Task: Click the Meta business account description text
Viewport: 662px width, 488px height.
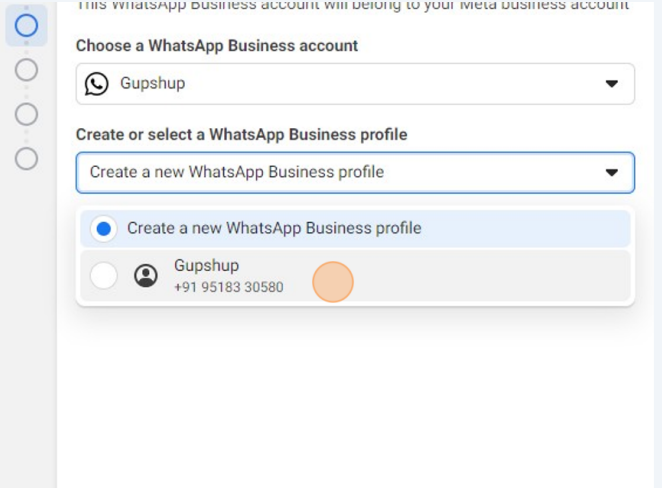Action: [x=353, y=5]
